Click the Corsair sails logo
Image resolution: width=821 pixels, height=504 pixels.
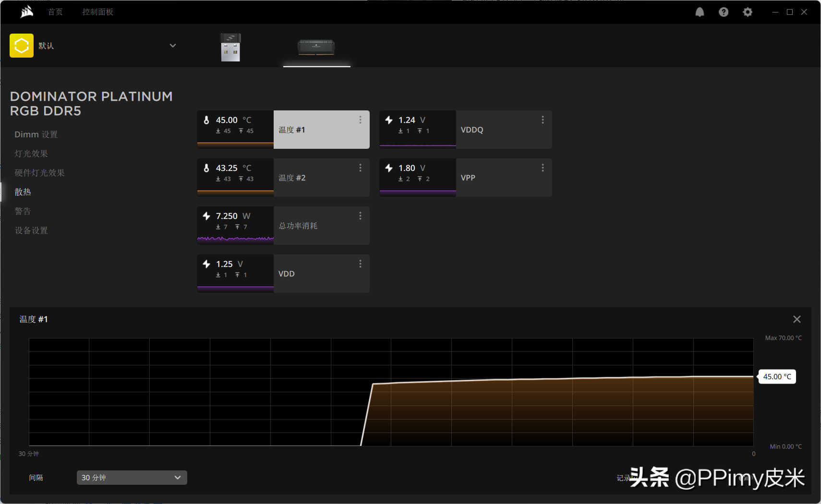pyautogui.click(x=27, y=12)
